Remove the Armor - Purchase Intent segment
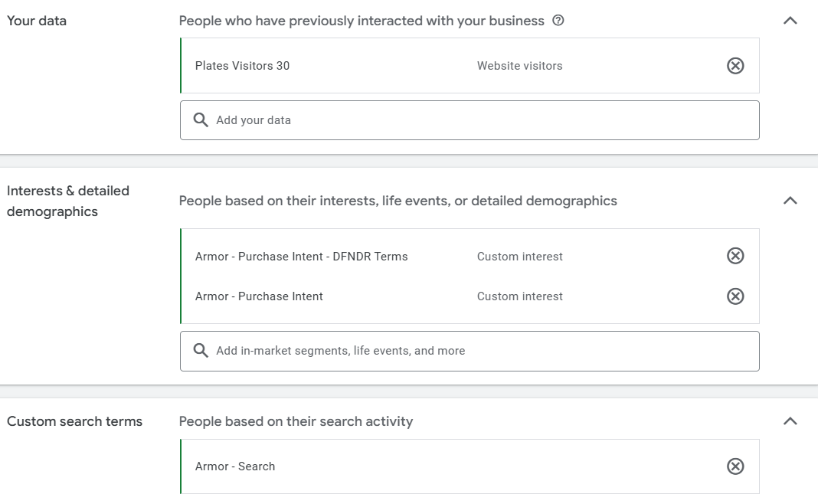Image resolution: width=818 pixels, height=504 pixels. (735, 296)
